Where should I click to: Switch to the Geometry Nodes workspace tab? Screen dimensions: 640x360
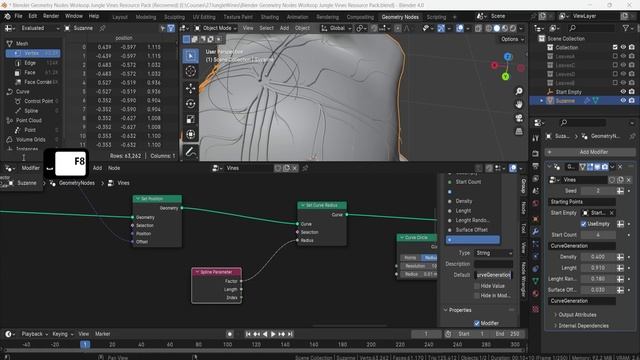pyautogui.click(x=400, y=17)
